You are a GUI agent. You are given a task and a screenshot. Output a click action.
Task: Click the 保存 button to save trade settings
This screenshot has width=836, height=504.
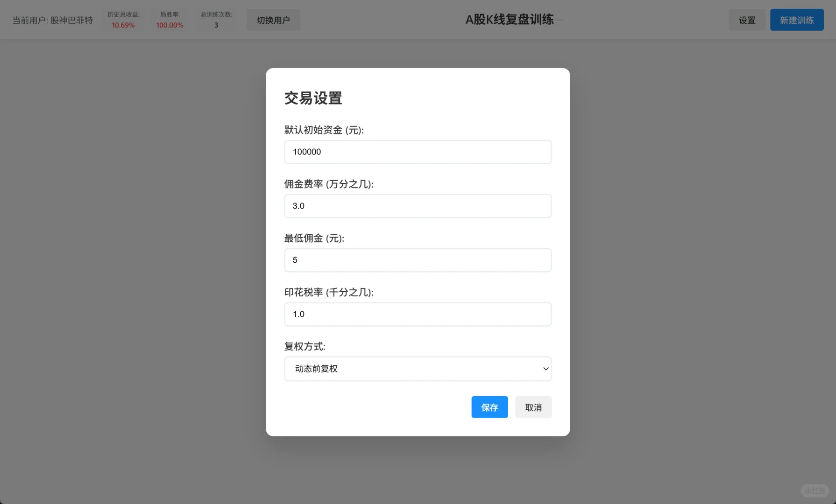pyautogui.click(x=489, y=407)
